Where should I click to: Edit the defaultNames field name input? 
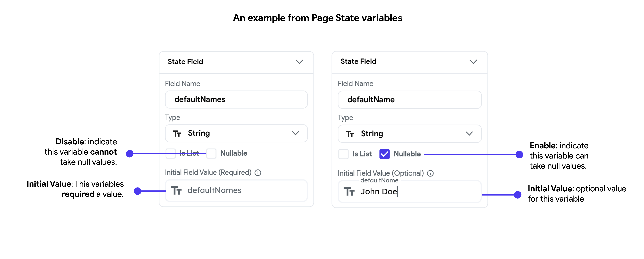coord(236,100)
